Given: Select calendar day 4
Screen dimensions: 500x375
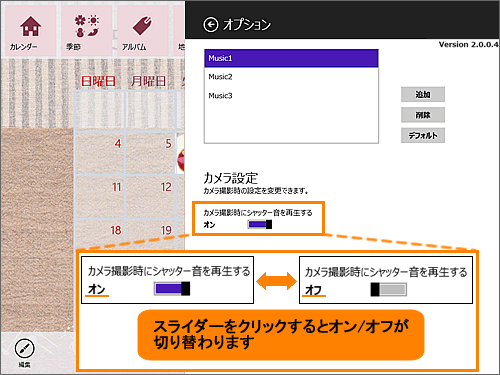Looking at the screenshot, I should point(100,153).
